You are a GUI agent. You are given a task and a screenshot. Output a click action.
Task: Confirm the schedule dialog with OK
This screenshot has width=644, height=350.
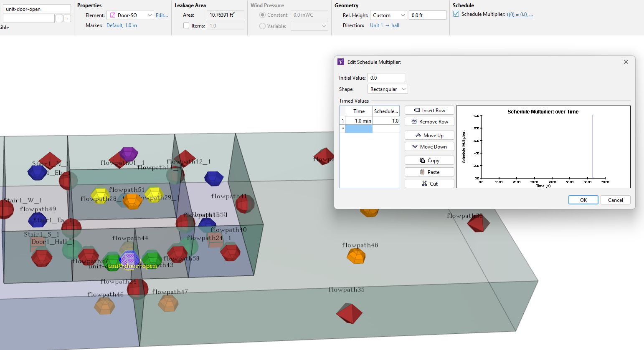coord(583,200)
